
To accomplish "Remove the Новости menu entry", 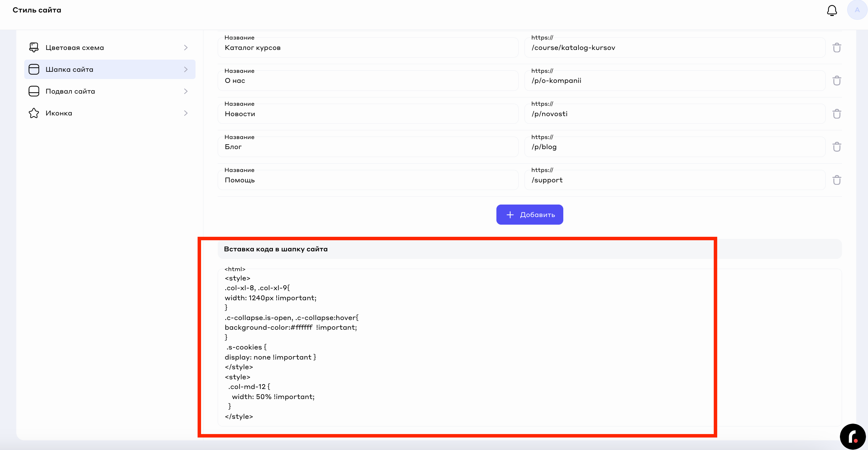I will pos(837,114).
